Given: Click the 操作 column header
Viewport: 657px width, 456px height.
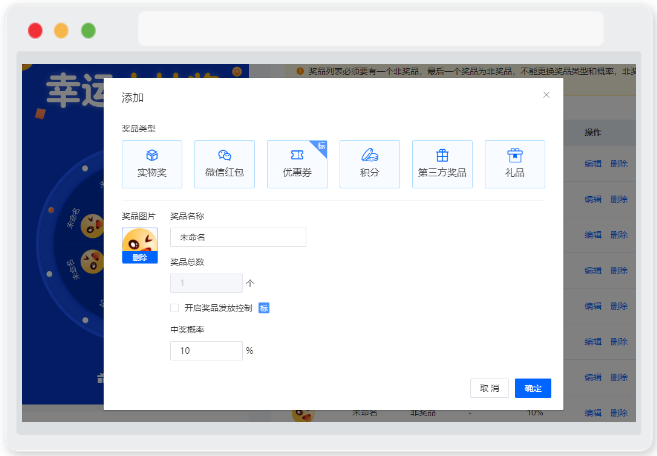Looking at the screenshot, I should pos(592,132).
